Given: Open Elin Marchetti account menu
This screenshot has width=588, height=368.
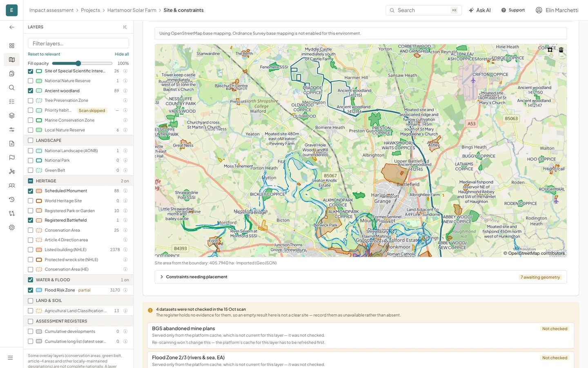Looking at the screenshot, I should point(557,10).
